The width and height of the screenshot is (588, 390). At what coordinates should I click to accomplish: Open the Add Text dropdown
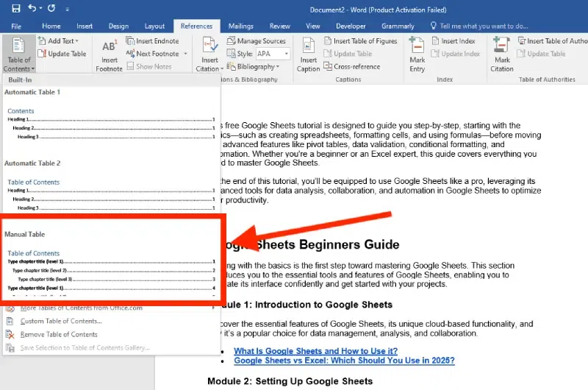(x=59, y=41)
